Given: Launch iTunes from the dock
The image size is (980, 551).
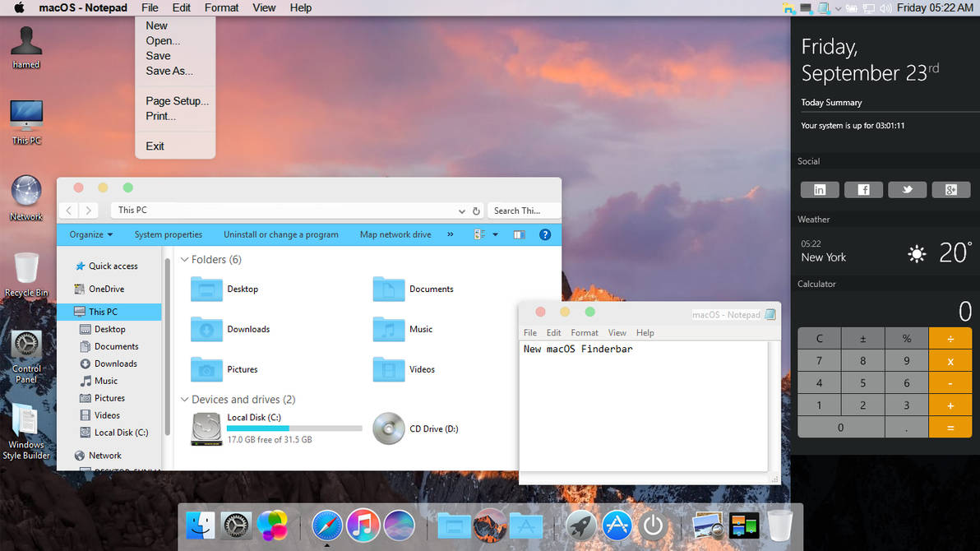Looking at the screenshot, I should tap(363, 526).
